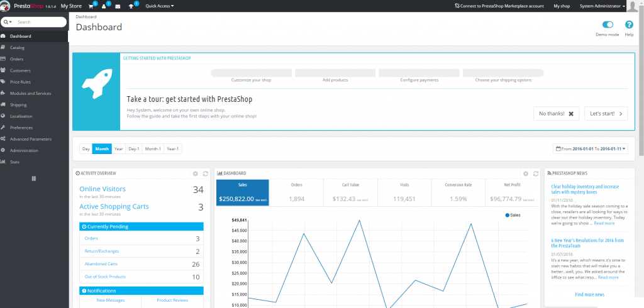644x308 pixels.
Task: Click the Localization globe icon
Action: 3,116
